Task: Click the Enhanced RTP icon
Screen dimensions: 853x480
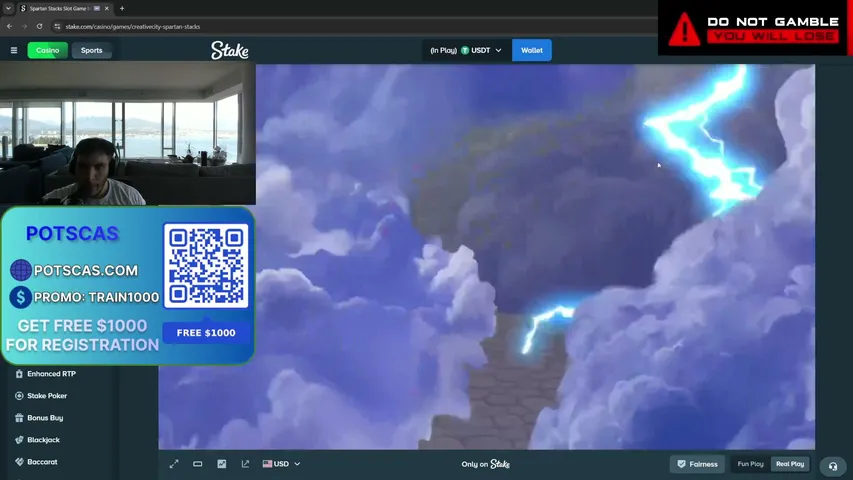Action: tap(19, 374)
